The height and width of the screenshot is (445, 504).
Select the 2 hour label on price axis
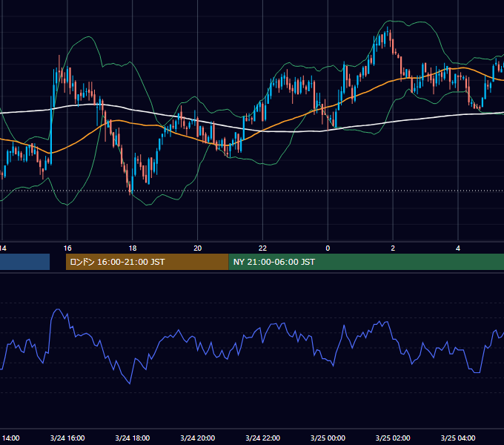393,248
